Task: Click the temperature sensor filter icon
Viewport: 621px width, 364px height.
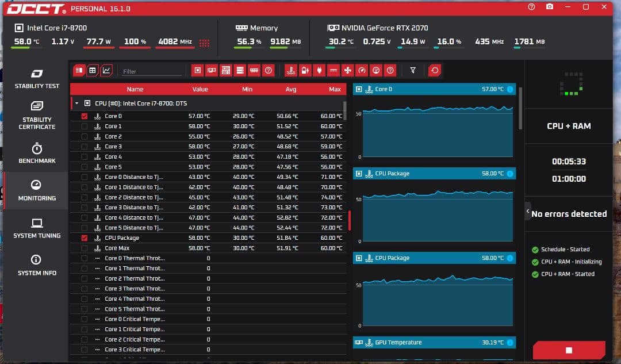Action: coord(291,70)
